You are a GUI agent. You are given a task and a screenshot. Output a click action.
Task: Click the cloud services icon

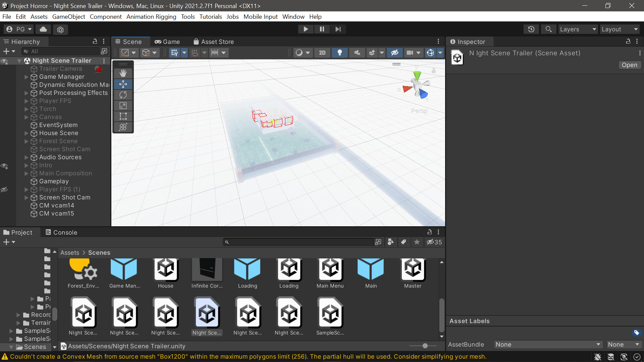[x=43, y=29]
